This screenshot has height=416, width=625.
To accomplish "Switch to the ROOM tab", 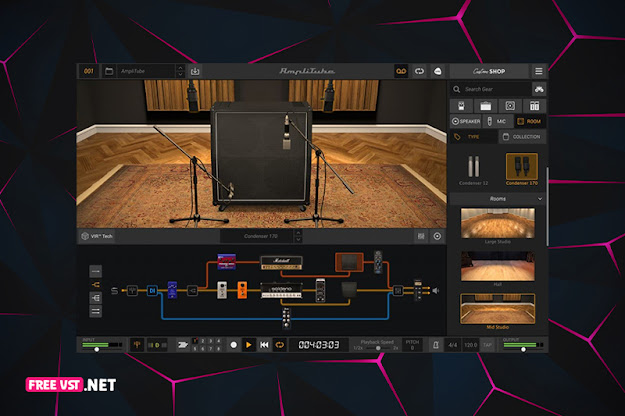I will coord(530,122).
